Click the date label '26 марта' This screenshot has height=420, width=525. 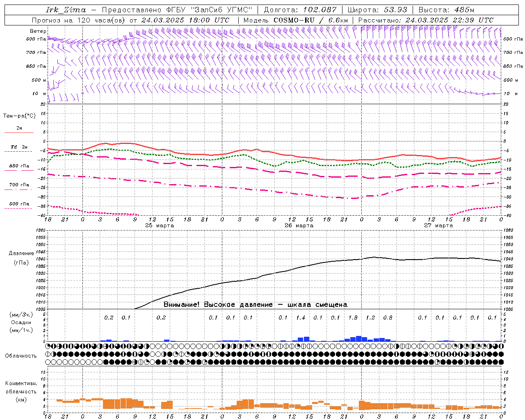pos(299,226)
